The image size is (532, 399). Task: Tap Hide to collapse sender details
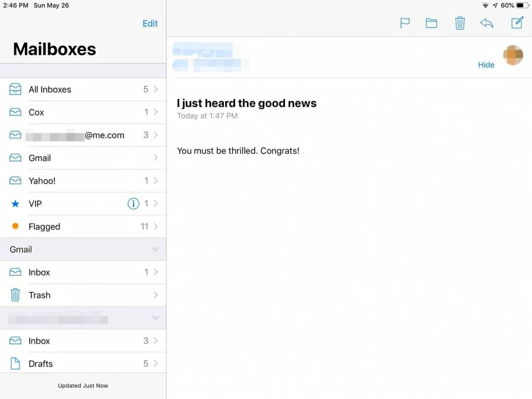point(486,65)
